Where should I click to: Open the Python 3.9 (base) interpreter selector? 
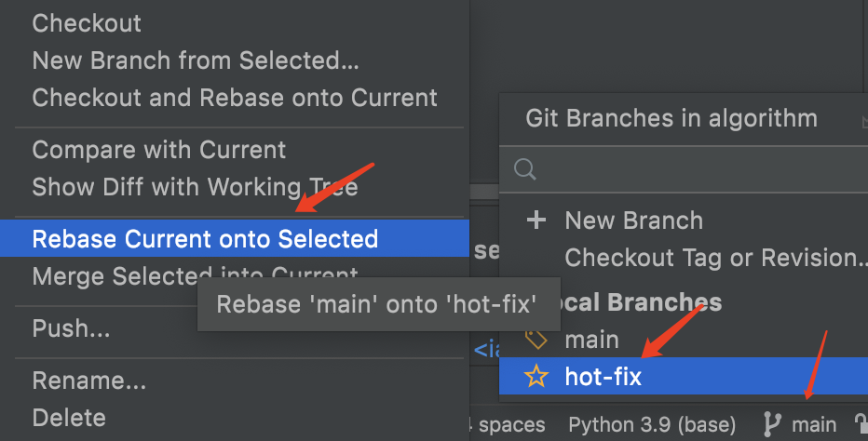click(x=652, y=425)
